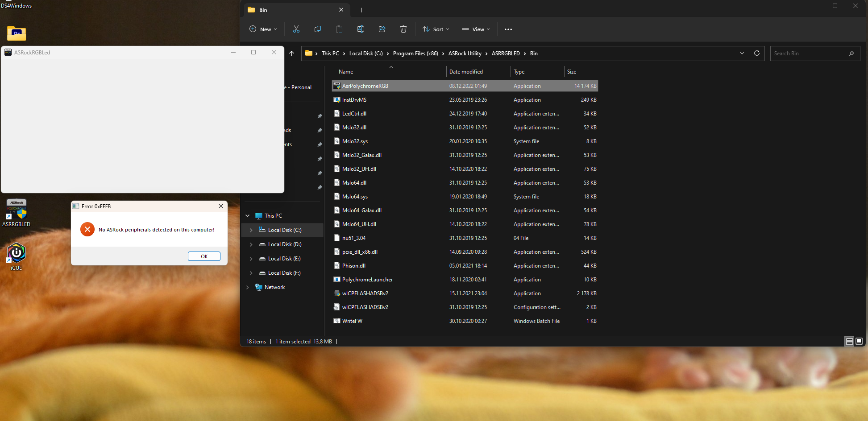The image size is (868, 421).
Task: Select This PC in navigation tree
Action: click(273, 216)
